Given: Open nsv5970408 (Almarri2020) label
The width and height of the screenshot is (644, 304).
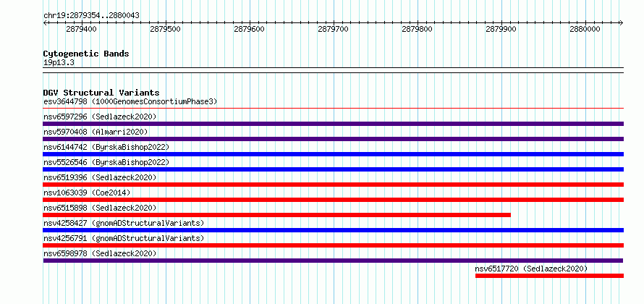Looking at the screenshot, I should [96, 132].
